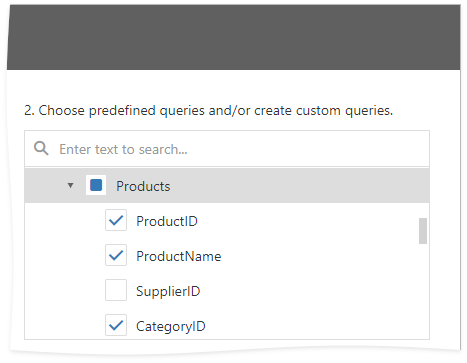Uncheck the ProductID checkbox
The image size is (467, 363).
(x=116, y=220)
